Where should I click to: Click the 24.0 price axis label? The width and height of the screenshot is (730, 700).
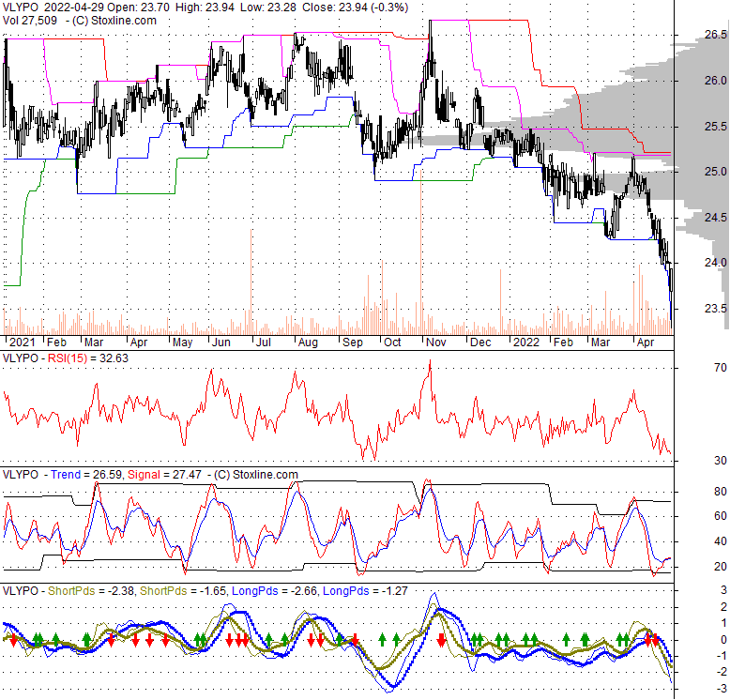pyautogui.click(x=716, y=263)
